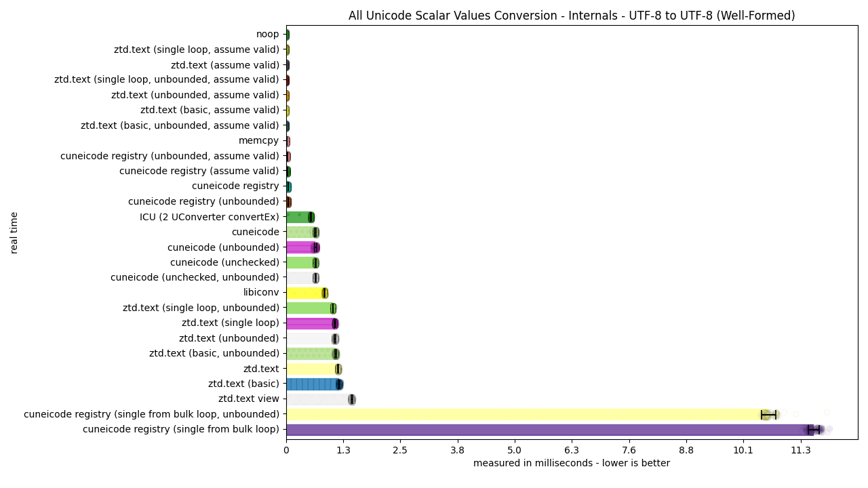Screen dimensions: 868x488
Task: Click the green ICU bar
Action: 298,217
